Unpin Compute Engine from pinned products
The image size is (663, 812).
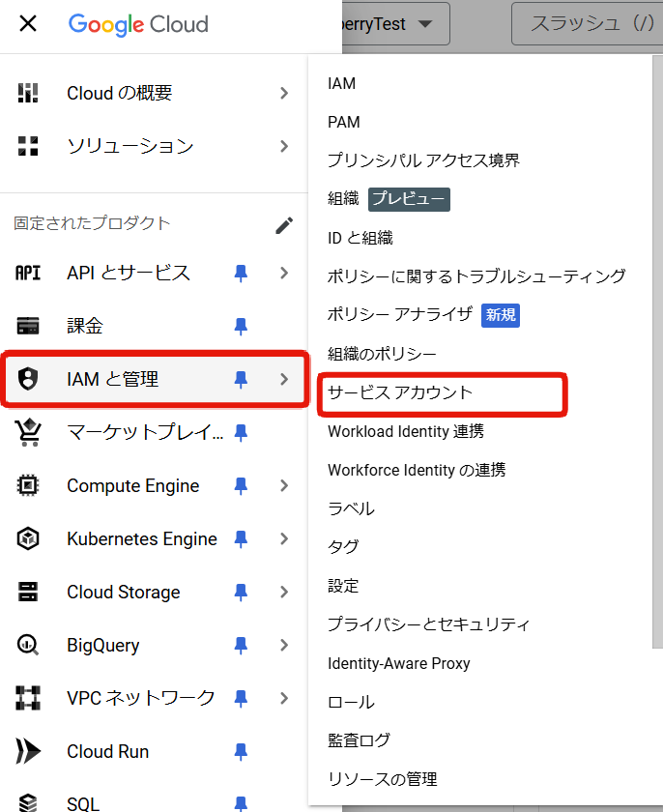pyautogui.click(x=241, y=486)
